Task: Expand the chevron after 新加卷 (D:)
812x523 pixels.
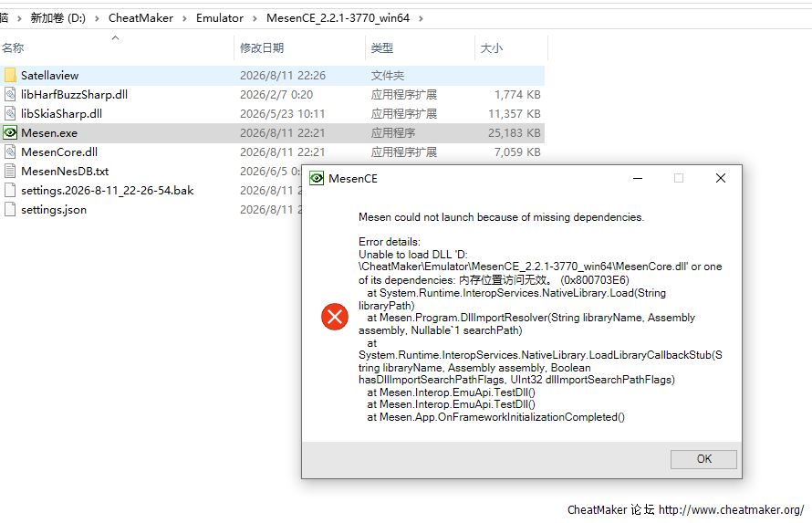Action: pos(97,18)
